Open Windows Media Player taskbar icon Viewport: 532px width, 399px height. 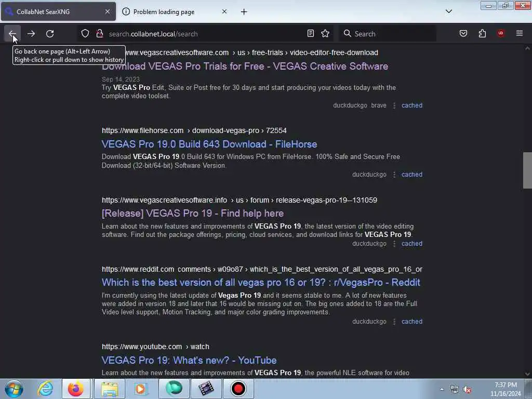(140, 389)
